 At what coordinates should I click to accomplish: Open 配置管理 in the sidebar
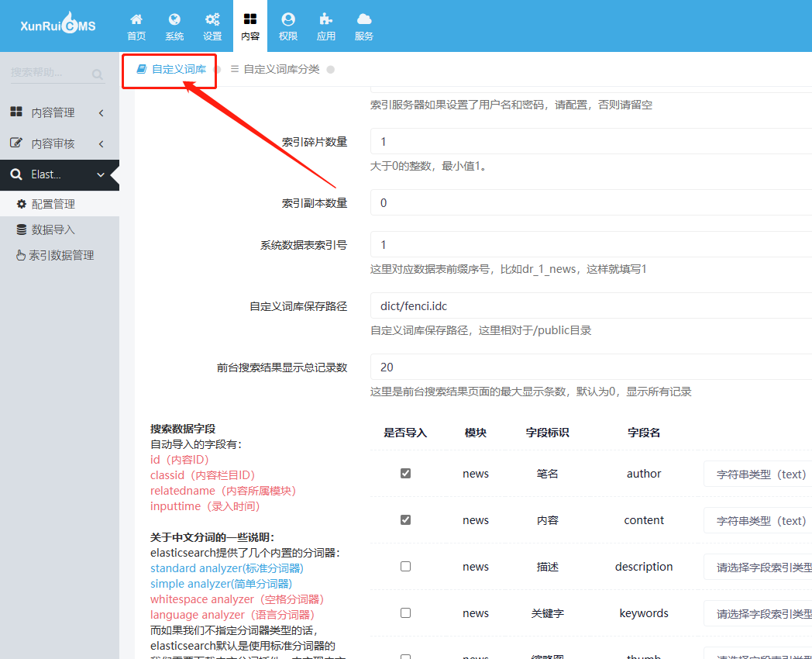(x=60, y=204)
